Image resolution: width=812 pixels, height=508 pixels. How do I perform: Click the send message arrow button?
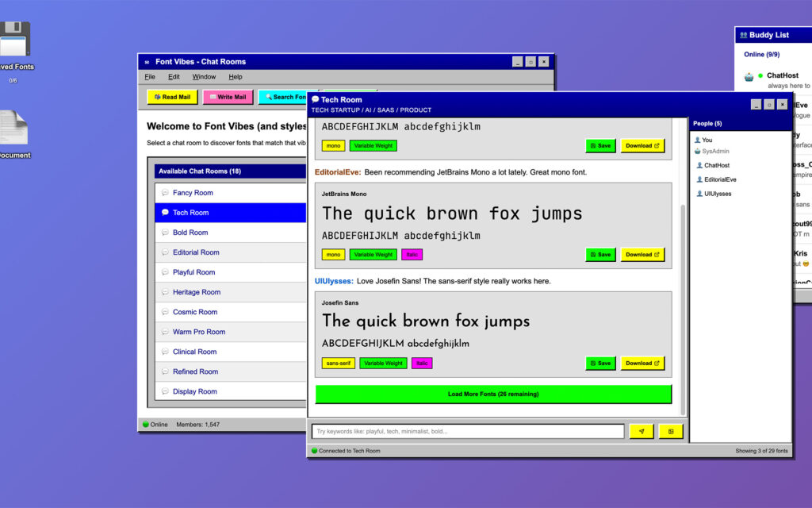641,431
